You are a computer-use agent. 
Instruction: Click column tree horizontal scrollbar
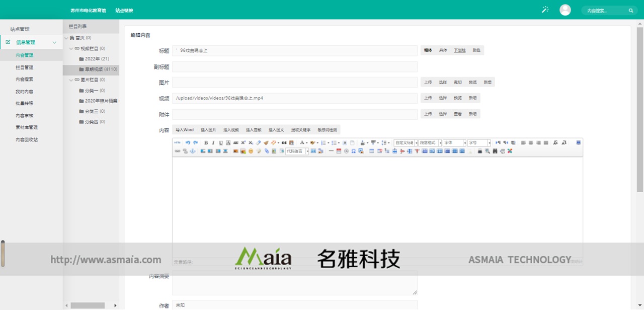pyautogui.click(x=88, y=305)
